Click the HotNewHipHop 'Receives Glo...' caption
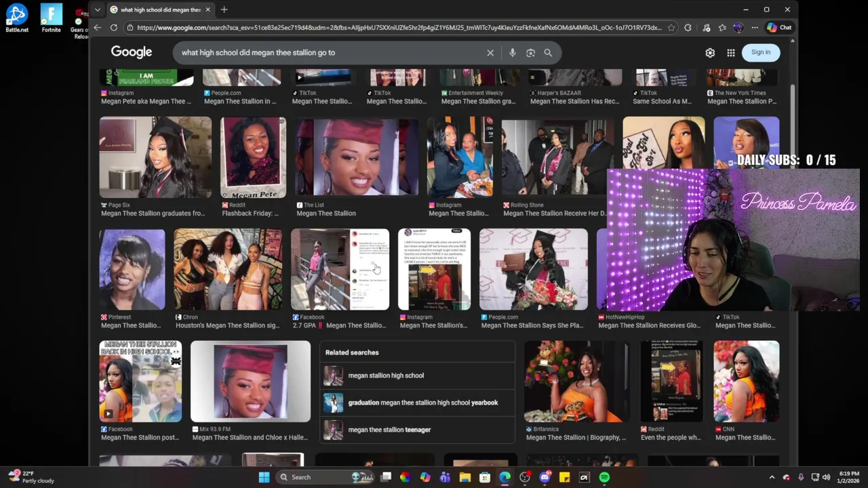Screen dimensions: 868x488 649,325
